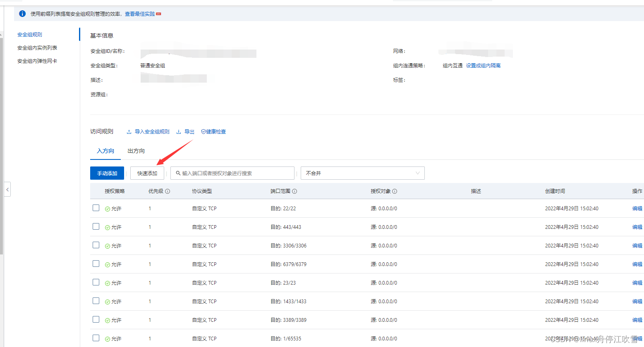
Task: Switch to the 出方向 tab
Action: (136, 151)
